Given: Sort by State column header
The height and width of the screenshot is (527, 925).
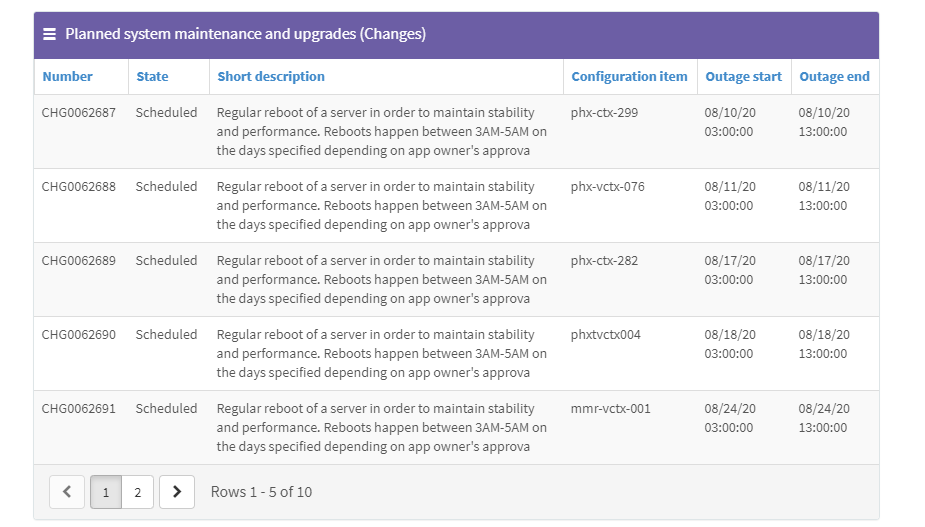Looking at the screenshot, I should (x=152, y=76).
